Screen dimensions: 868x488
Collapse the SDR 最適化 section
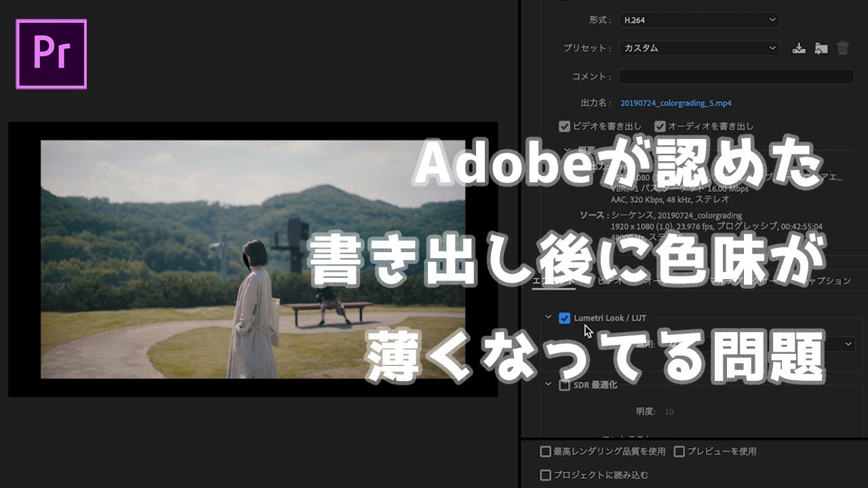tap(548, 384)
